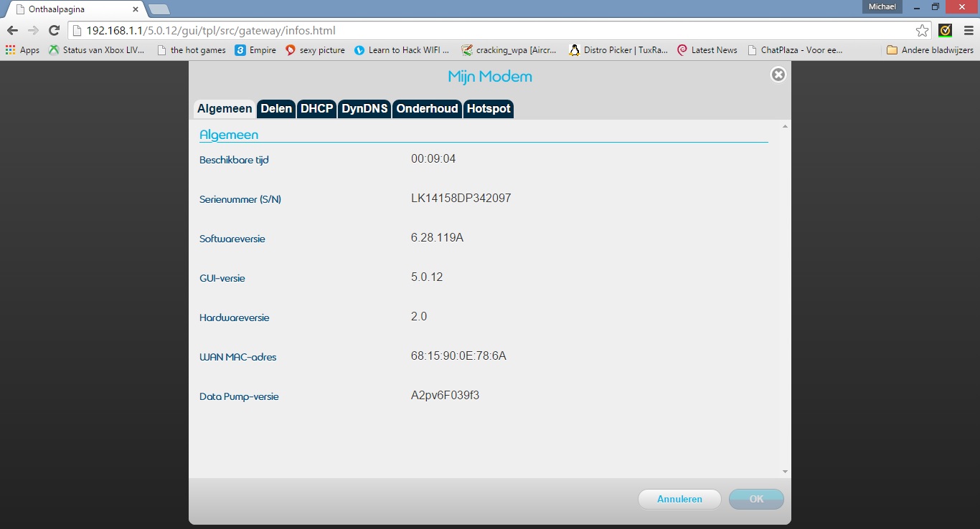Screen dimensions: 980x529
Task: Open the Distro Picker bookmark
Action: click(x=618, y=50)
